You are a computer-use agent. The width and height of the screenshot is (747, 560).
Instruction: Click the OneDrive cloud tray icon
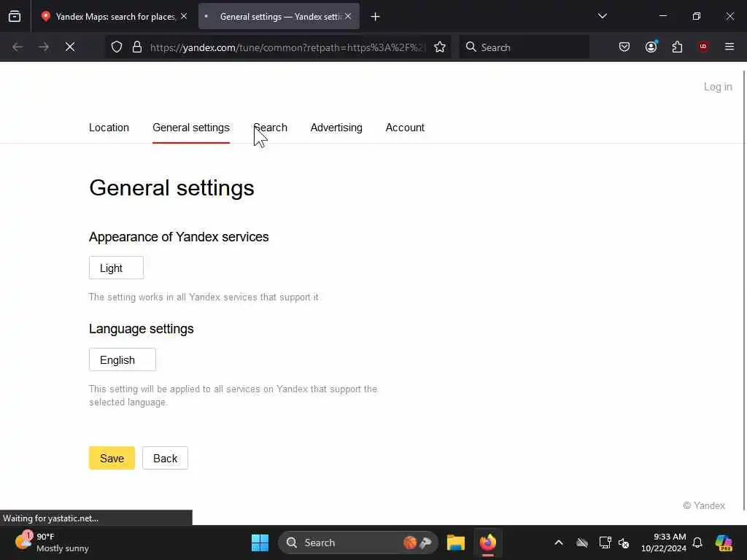(582, 542)
